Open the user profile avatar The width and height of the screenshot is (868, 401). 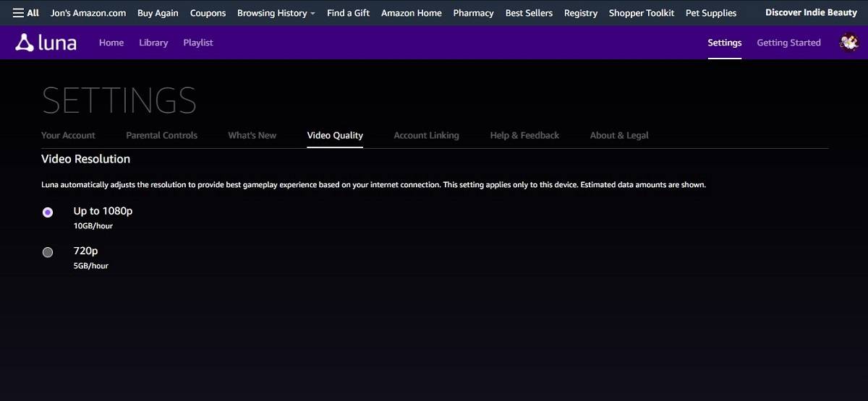(x=848, y=43)
